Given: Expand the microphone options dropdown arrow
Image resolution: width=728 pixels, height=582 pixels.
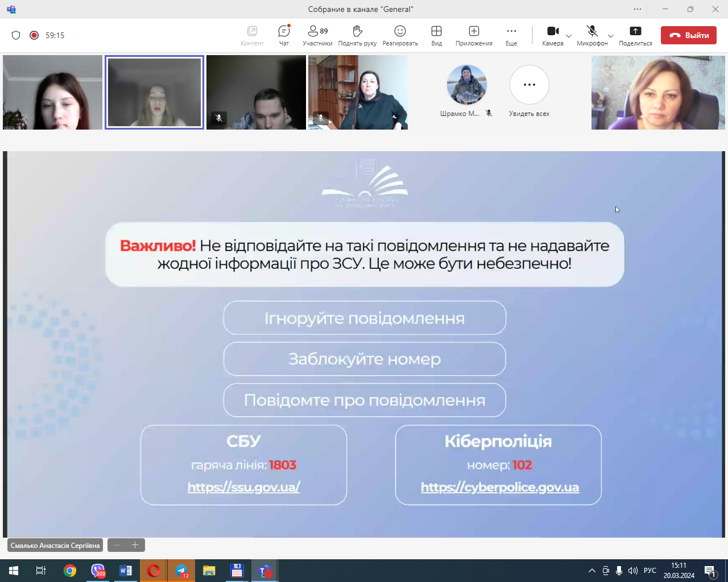Looking at the screenshot, I should (611, 36).
